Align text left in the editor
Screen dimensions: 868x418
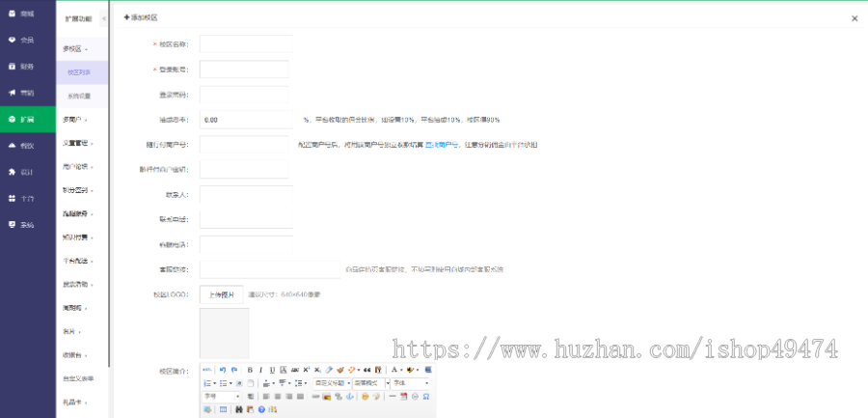[266, 397]
